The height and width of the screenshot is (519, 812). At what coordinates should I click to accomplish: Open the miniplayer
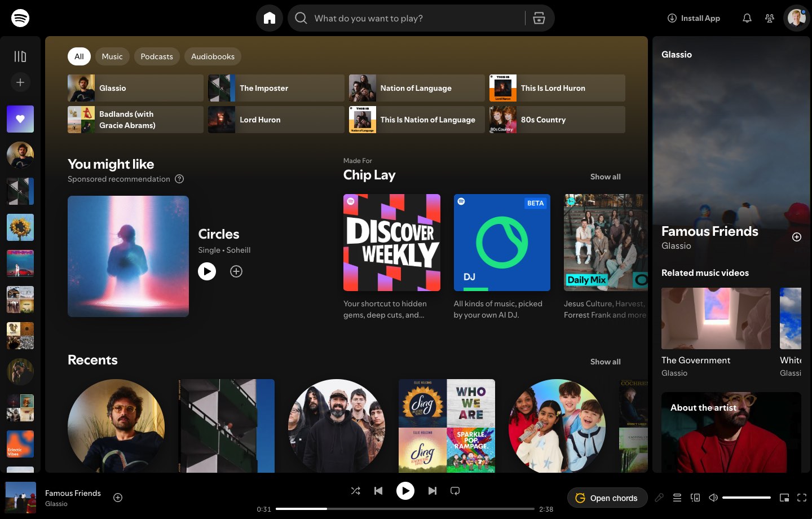[784, 498]
